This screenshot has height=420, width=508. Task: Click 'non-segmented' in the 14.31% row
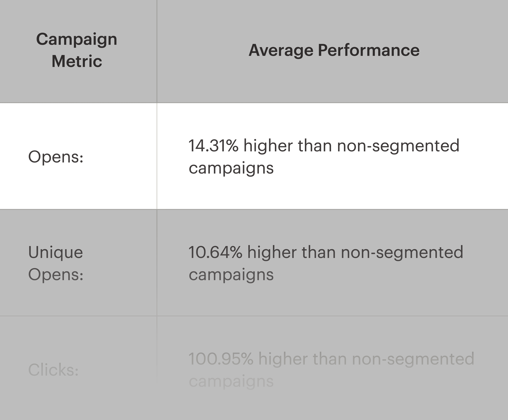tap(398, 146)
